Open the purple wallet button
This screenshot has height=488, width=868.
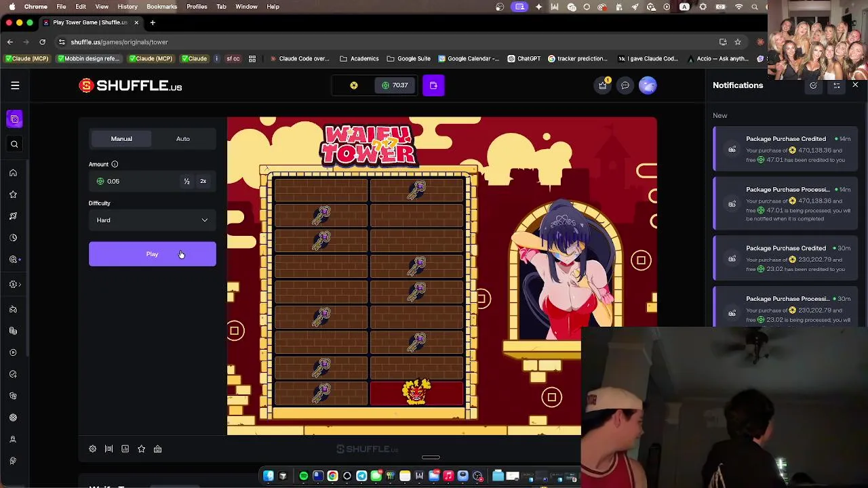click(x=433, y=85)
